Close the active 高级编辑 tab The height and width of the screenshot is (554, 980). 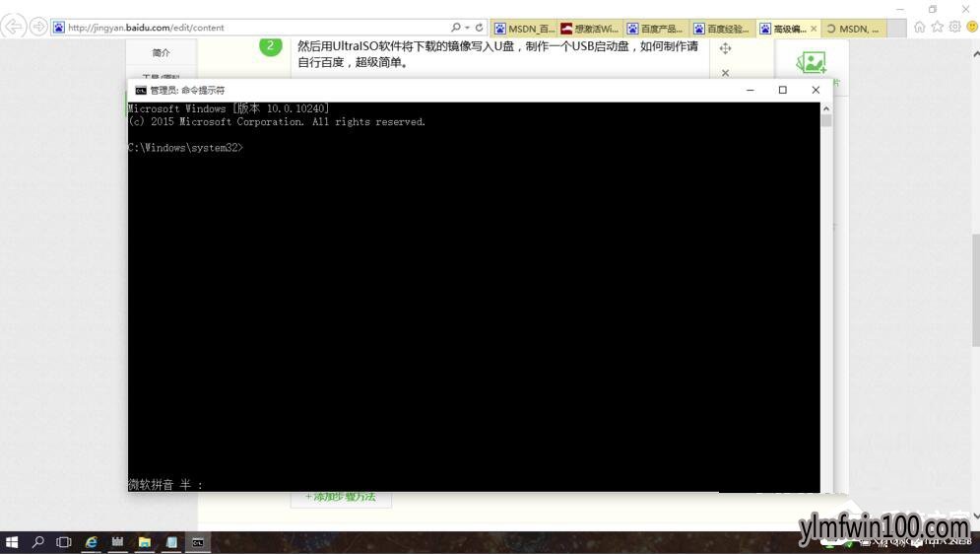814,29
